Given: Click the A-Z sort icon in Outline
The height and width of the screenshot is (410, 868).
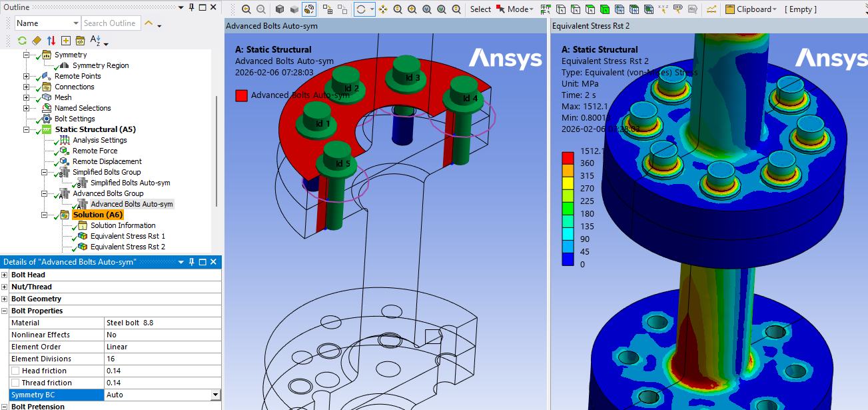Looking at the screenshot, I should click(96, 41).
